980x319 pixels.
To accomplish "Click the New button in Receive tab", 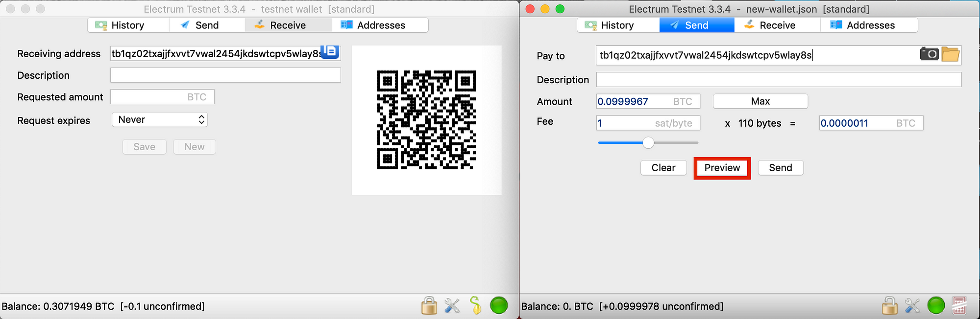I will [195, 147].
